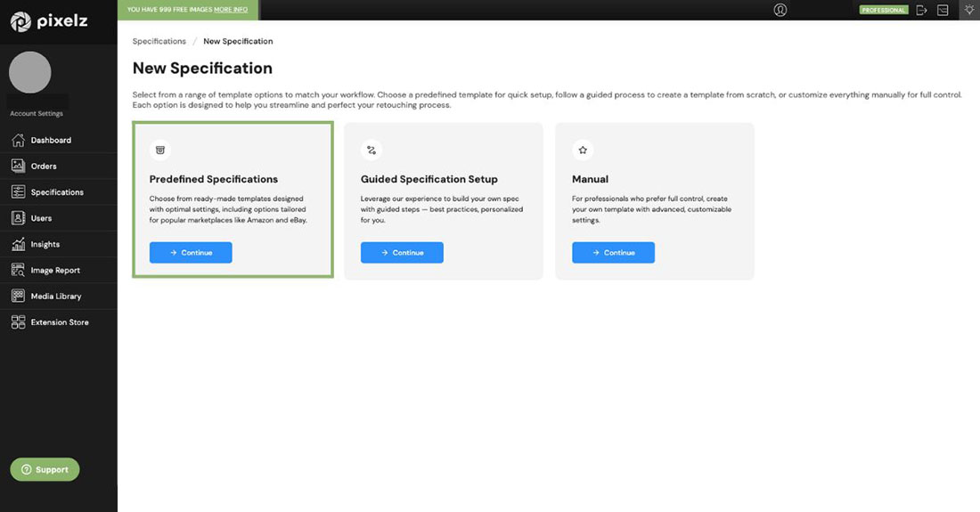Screen dimensions: 980x512
Task: Continue with Predefined Specifications
Action: pyautogui.click(x=191, y=253)
